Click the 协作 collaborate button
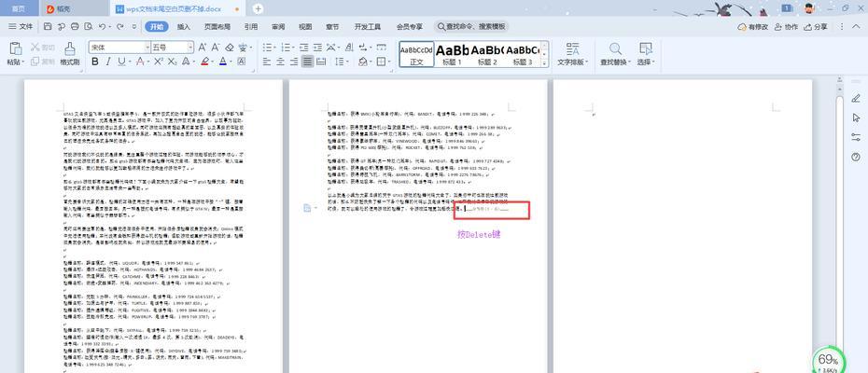Screen dimensions: 868x373 click(x=786, y=26)
